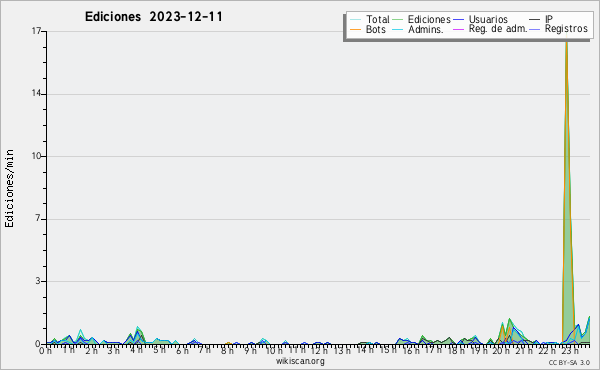Click the y-axis value 14
This screenshot has height=370, width=600.
coord(36,93)
